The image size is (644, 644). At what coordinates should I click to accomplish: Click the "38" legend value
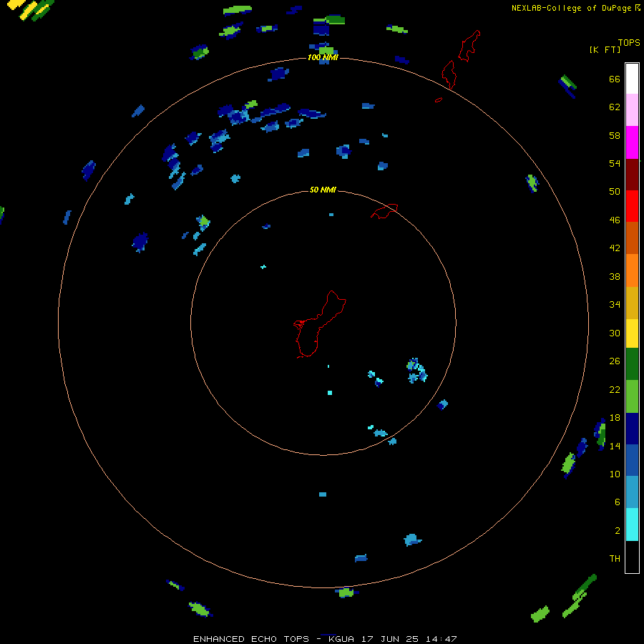(x=615, y=276)
